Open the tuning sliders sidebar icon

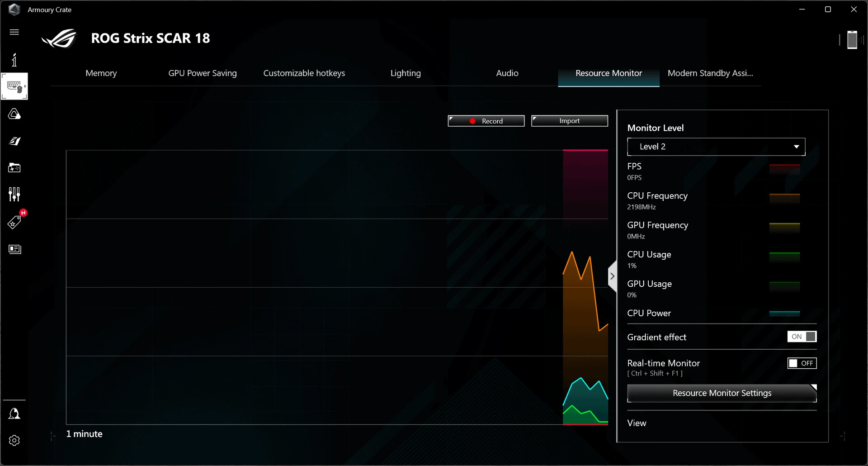[14, 195]
